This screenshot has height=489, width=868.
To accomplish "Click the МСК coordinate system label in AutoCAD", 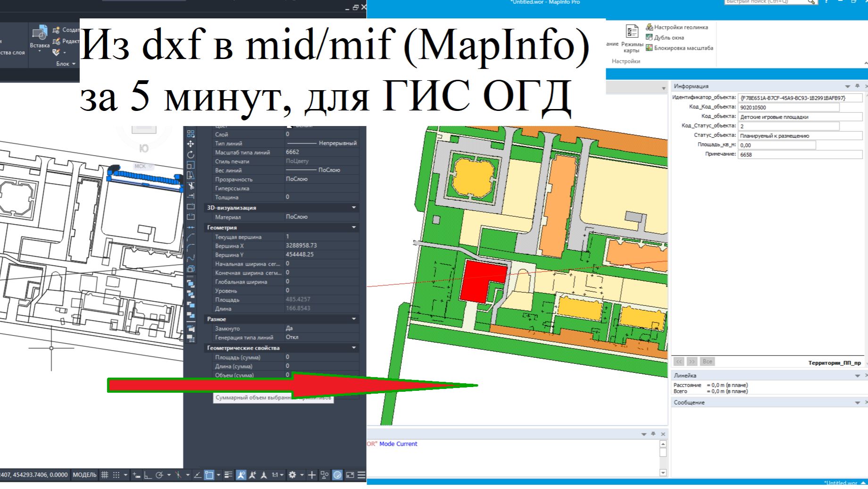I will pyautogui.click(x=143, y=166).
